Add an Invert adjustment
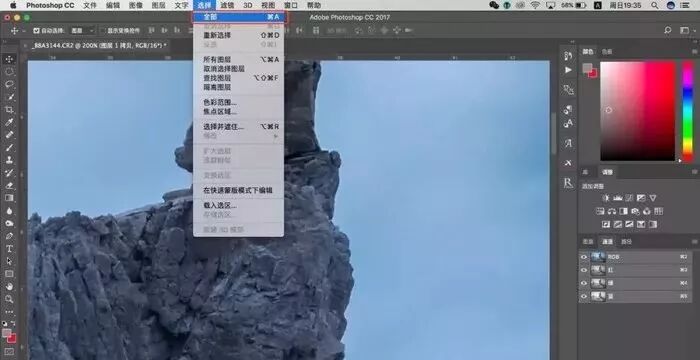Screen dimensions: 700x360 [x=606, y=224]
